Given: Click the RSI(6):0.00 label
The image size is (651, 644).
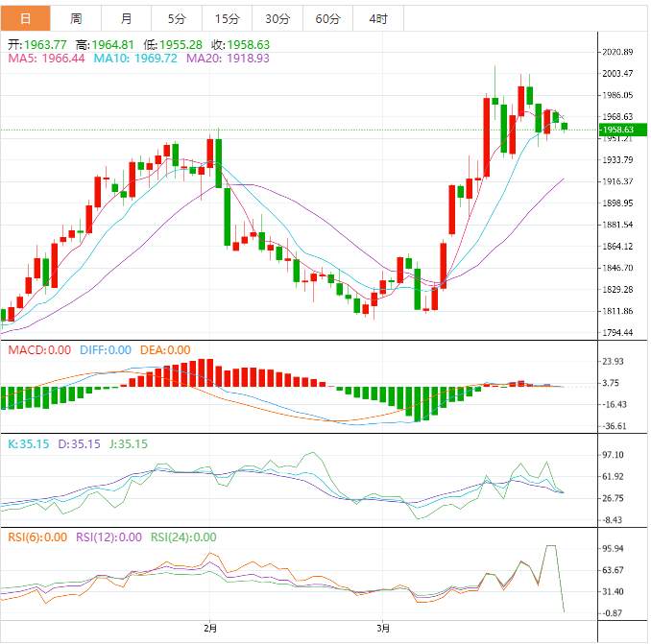Looking at the screenshot, I should 37,537.
